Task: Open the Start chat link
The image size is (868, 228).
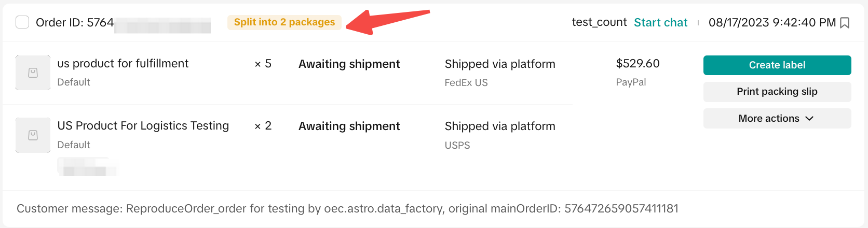Action: pyautogui.click(x=660, y=22)
